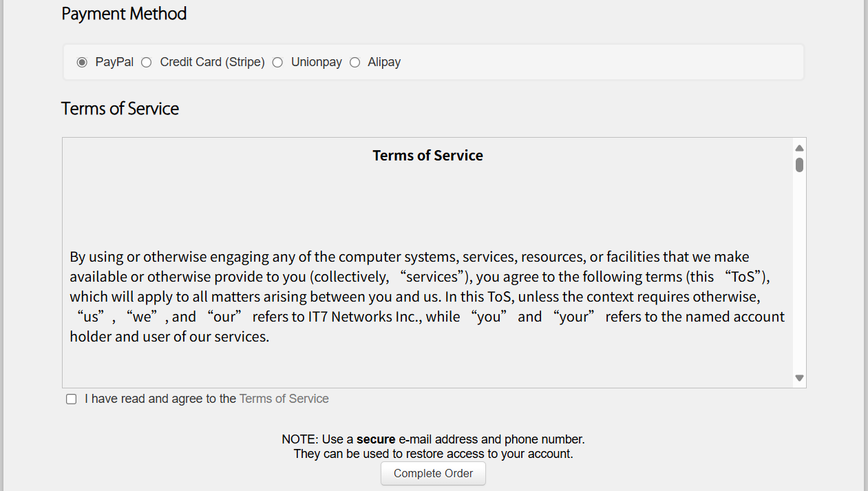The image size is (868, 491).
Task: Select the PayPal payment option
Action: tap(82, 62)
